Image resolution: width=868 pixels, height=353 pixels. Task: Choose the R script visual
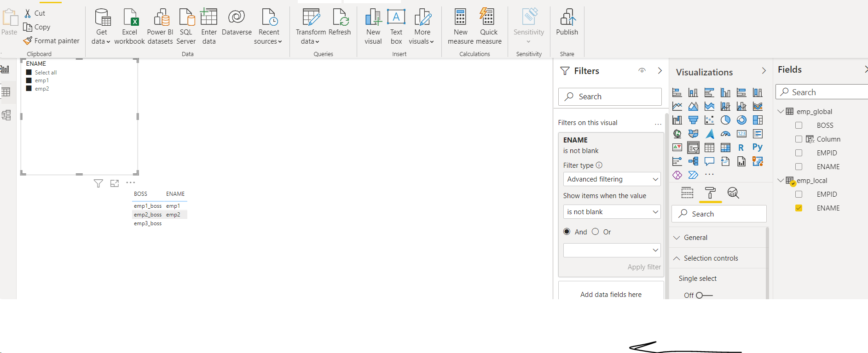(741, 148)
